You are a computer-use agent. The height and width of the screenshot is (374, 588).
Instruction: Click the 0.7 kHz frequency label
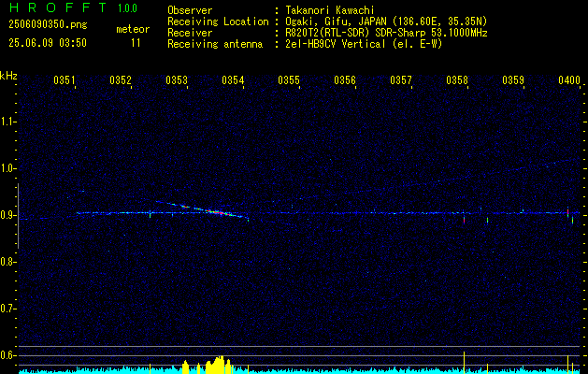[x=7, y=309]
